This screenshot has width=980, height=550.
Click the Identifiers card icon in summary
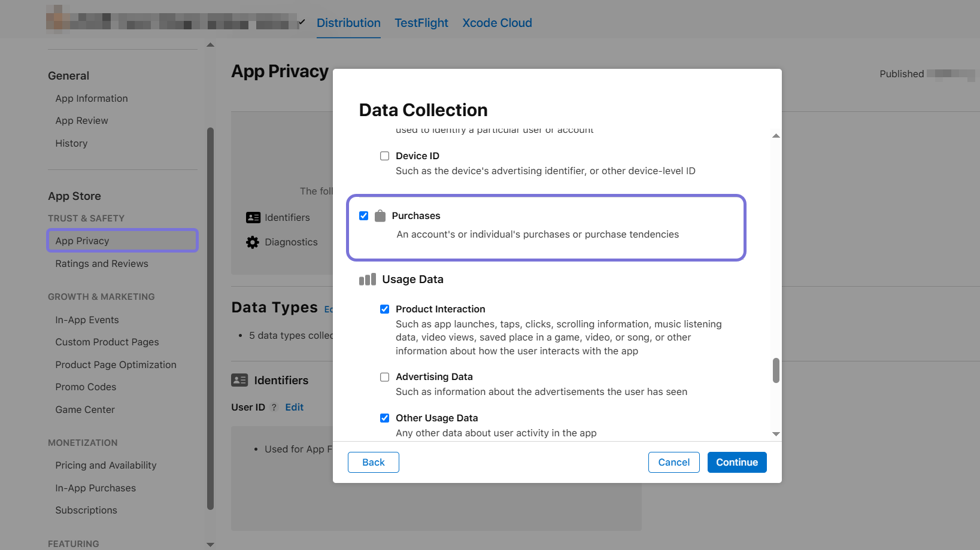[253, 218]
